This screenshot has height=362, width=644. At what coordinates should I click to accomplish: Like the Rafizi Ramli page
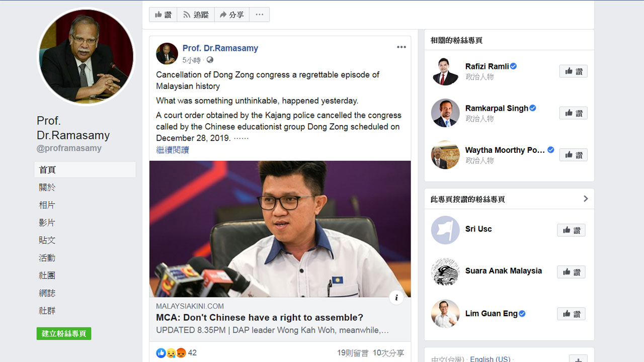(573, 71)
